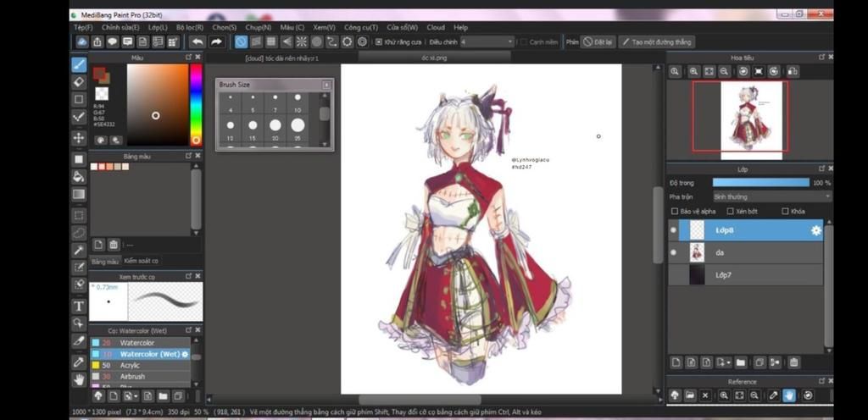868x420 pixels.
Task: Click Tạo một đường thẳng button
Action: click(x=657, y=42)
